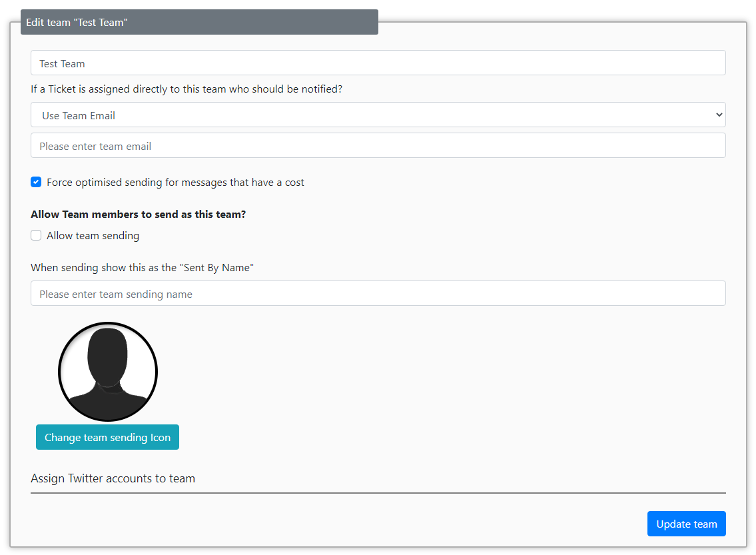Click the divider line below Twitter accounts heading
The height and width of the screenshot is (555, 756).
378,493
